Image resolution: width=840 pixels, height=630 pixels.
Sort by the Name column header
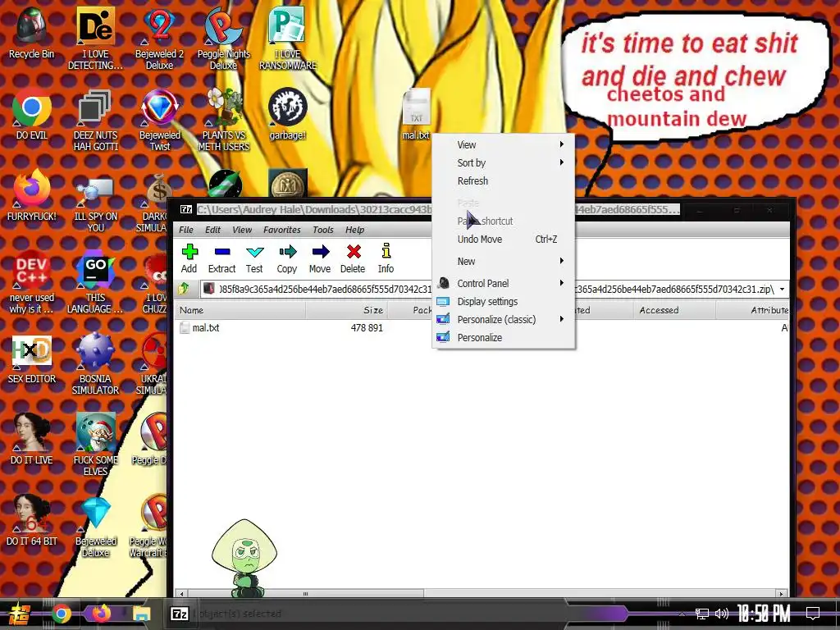[240, 310]
